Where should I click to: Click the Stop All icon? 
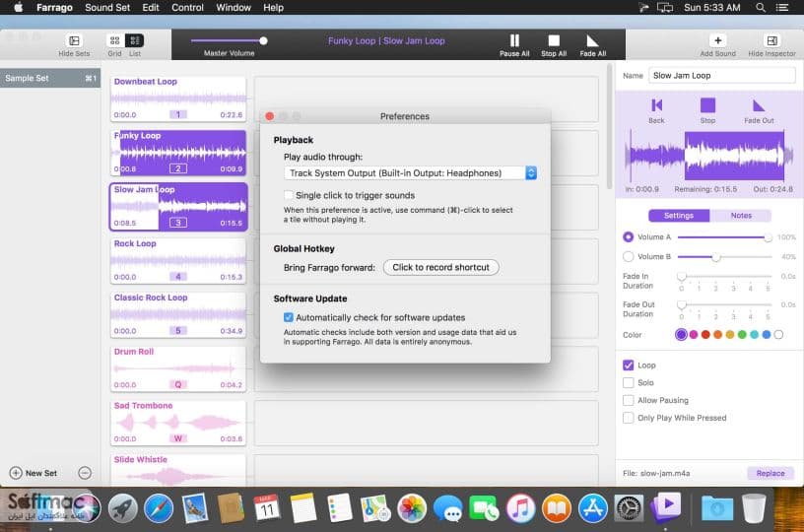tap(554, 40)
